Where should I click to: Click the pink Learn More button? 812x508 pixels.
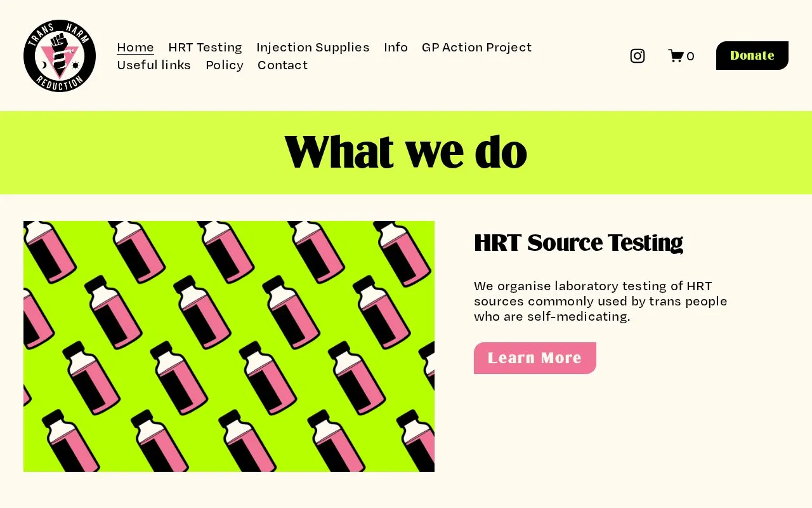[x=535, y=358]
